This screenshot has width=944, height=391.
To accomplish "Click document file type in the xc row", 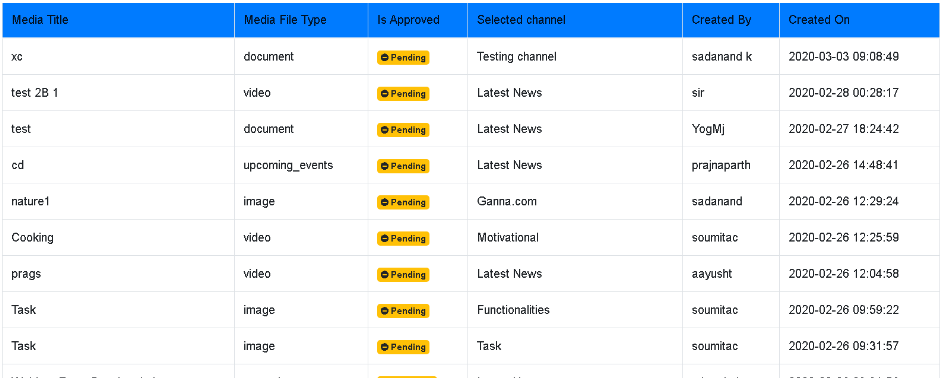I will click(x=269, y=57).
